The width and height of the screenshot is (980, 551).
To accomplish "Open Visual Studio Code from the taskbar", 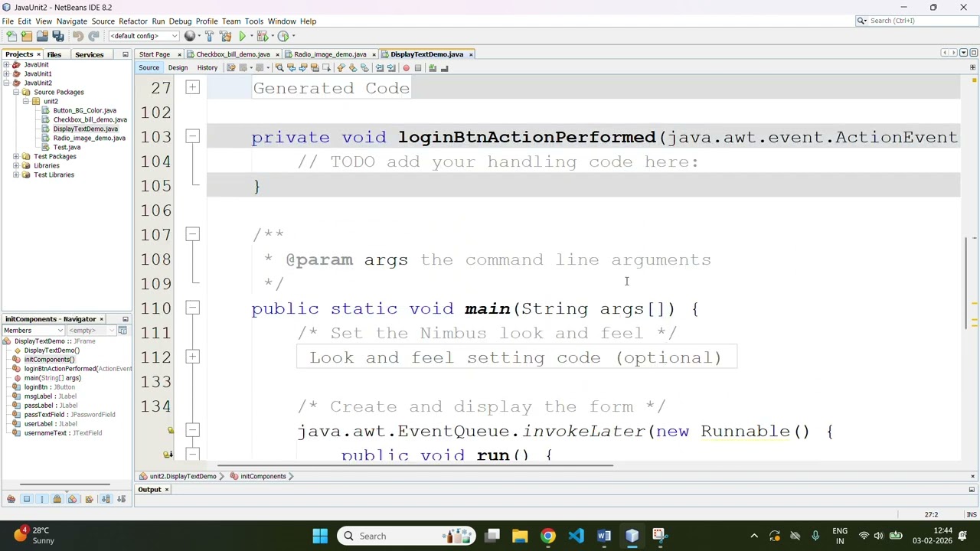I will click(x=577, y=536).
